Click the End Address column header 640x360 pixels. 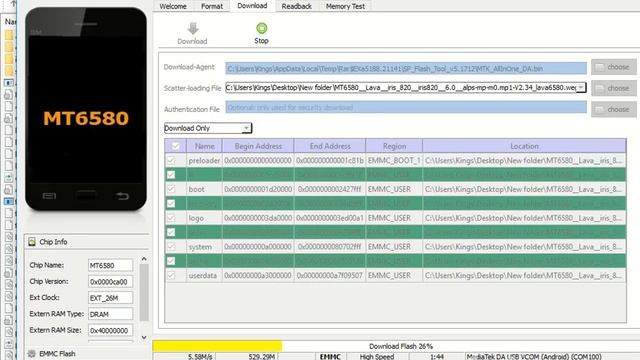tap(330, 146)
